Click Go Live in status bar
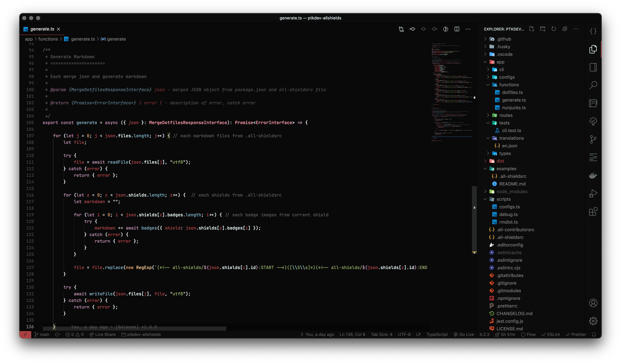Image resolution: width=621 pixels, height=364 pixels. pos(464,334)
